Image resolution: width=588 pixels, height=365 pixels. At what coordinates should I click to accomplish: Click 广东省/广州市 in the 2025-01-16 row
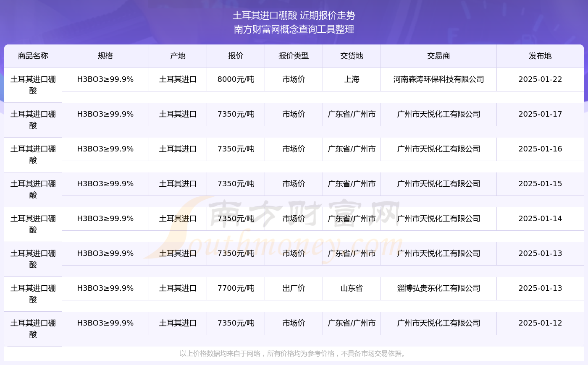[x=352, y=149]
